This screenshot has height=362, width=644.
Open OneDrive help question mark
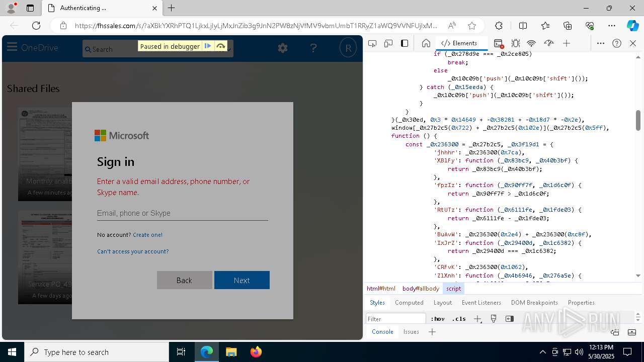tap(313, 48)
